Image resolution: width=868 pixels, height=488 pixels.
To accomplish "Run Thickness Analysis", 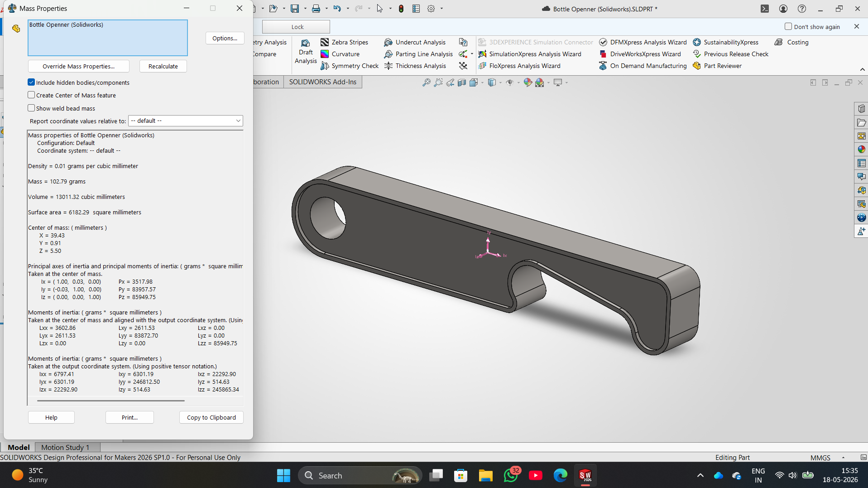I will click(x=415, y=66).
